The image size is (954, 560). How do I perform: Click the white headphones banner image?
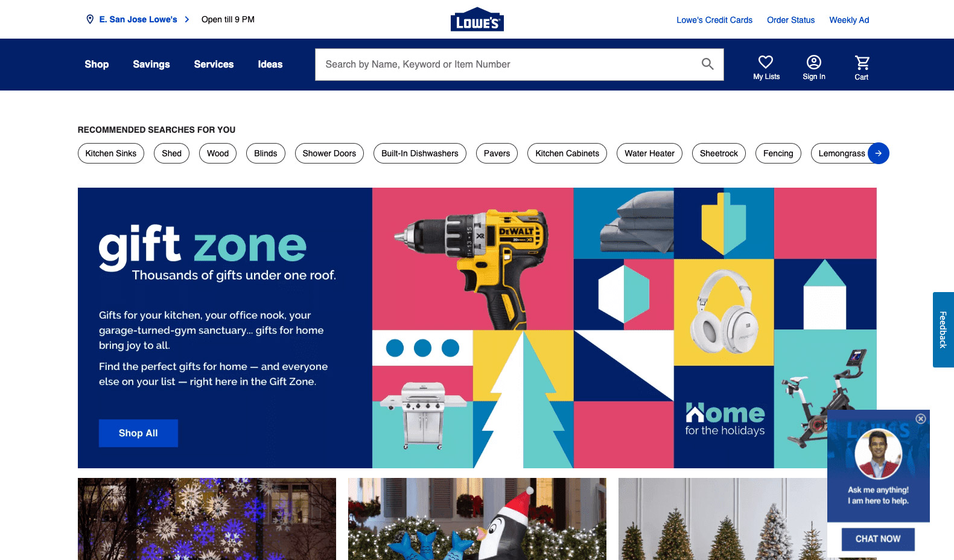point(723,313)
